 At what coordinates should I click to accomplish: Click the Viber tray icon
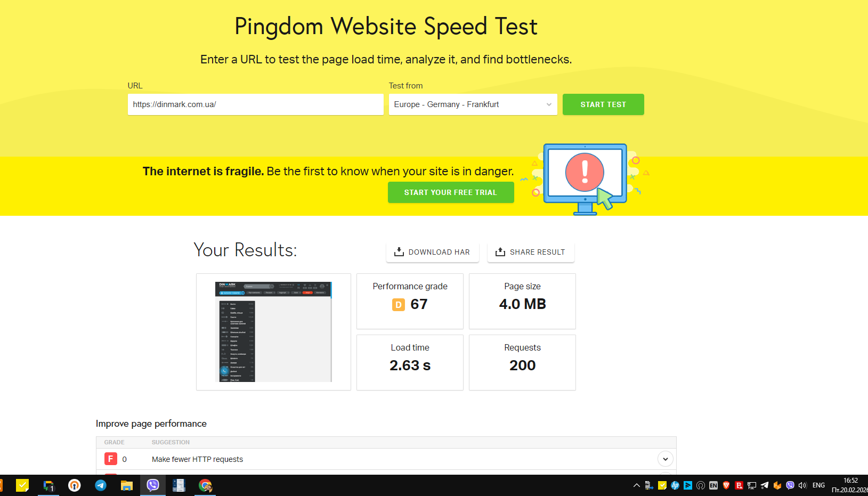790,485
